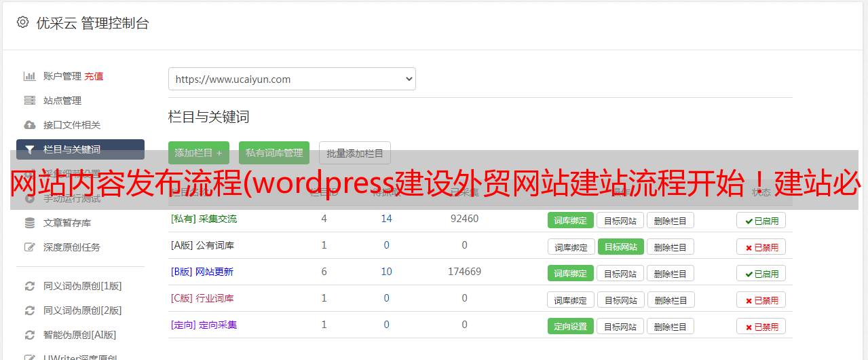Screen dimensions: 868x360
Task: Open 接口文件相关 cloud download icon
Action: tap(30, 125)
